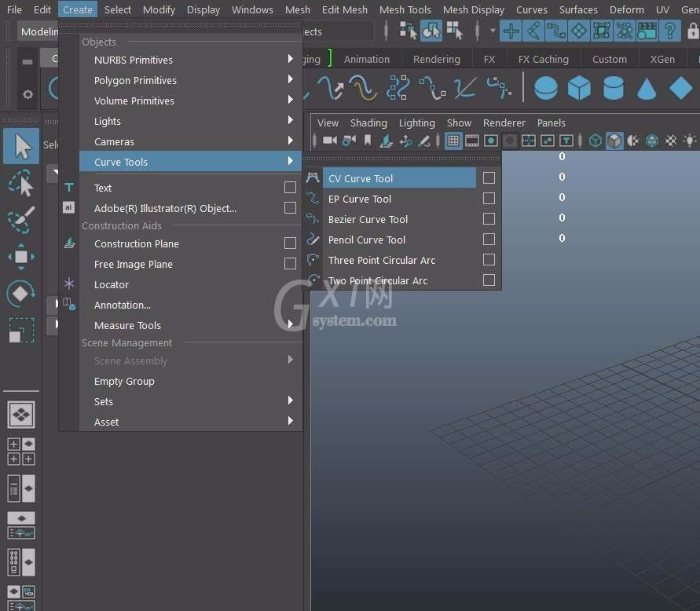Expand Measure Tools submenu

[x=191, y=325]
